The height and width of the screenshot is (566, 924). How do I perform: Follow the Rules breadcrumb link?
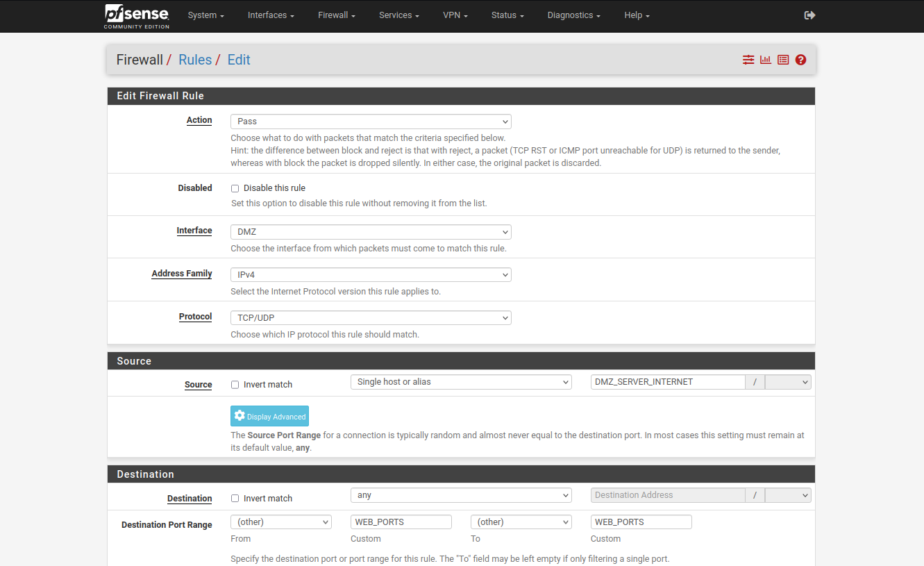click(x=195, y=60)
